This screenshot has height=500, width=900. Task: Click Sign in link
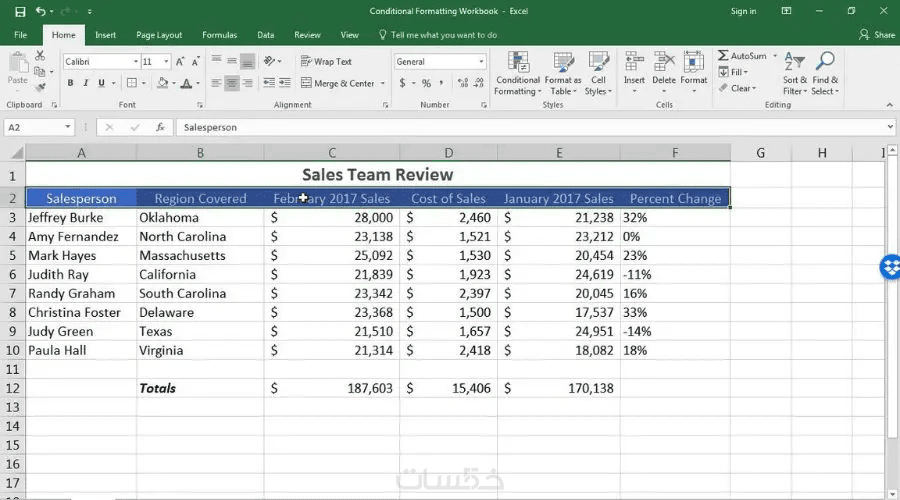[x=743, y=11]
